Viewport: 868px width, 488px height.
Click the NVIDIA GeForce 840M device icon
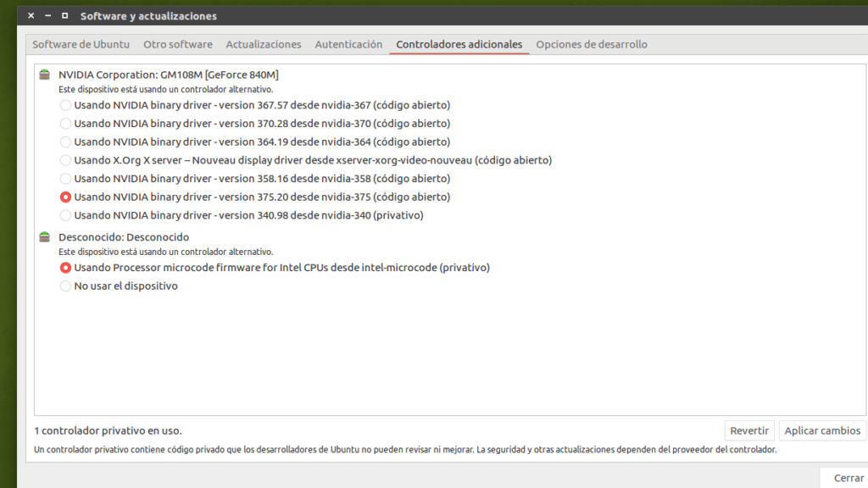(45, 75)
